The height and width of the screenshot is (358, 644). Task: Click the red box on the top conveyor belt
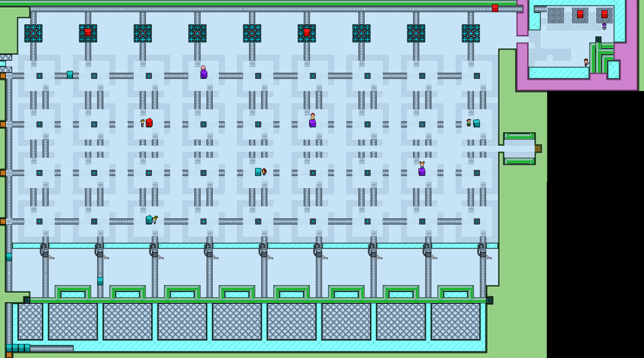(x=495, y=8)
